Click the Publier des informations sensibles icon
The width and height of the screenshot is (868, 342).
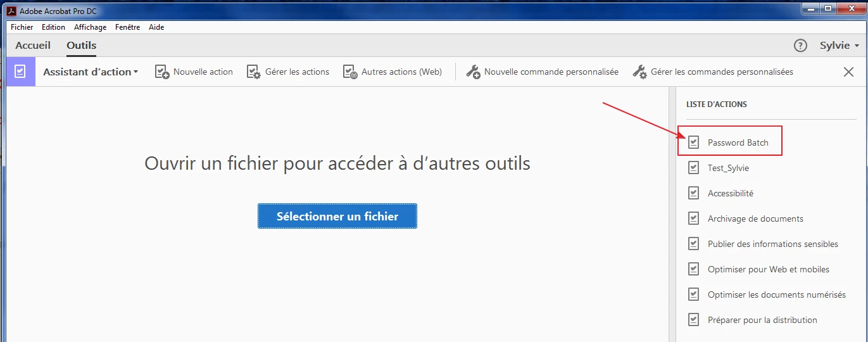coord(693,244)
